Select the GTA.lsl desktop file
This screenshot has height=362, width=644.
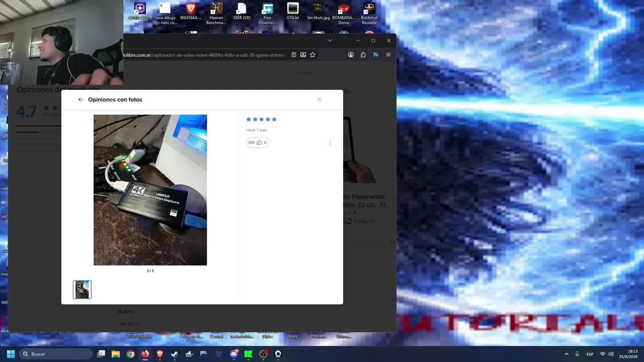click(x=293, y=12)
